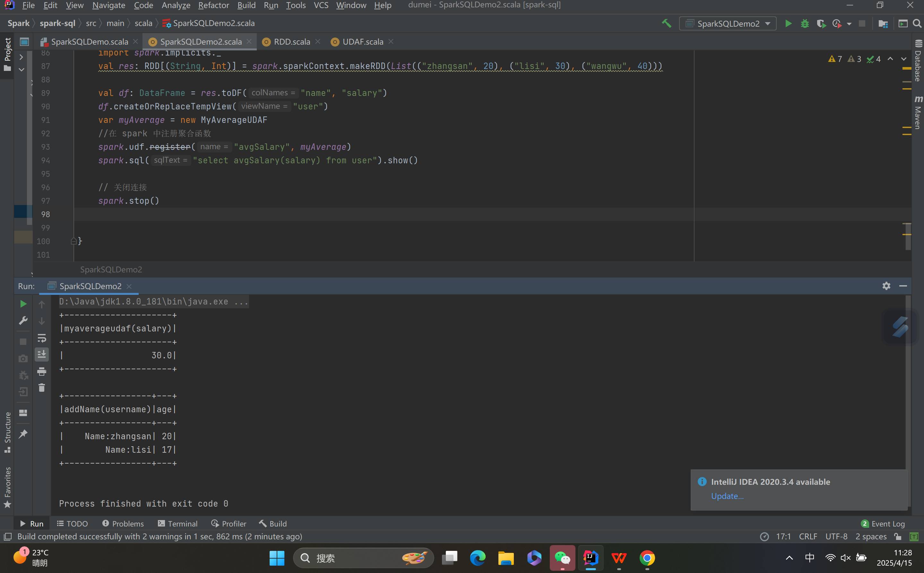Open the Event Log button

click(883, 523)
